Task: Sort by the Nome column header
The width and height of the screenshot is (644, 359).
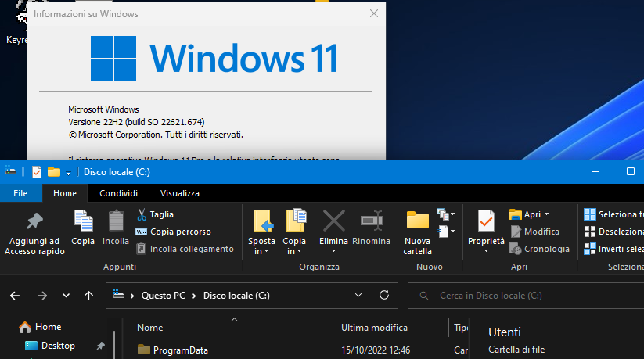Action: coord(150,328)
